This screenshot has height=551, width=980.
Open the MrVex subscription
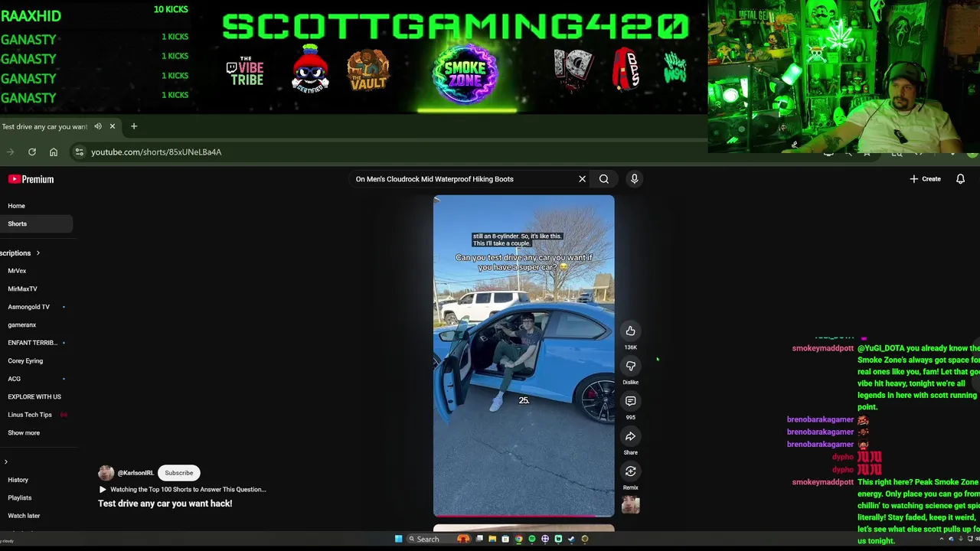coord(17,271)
